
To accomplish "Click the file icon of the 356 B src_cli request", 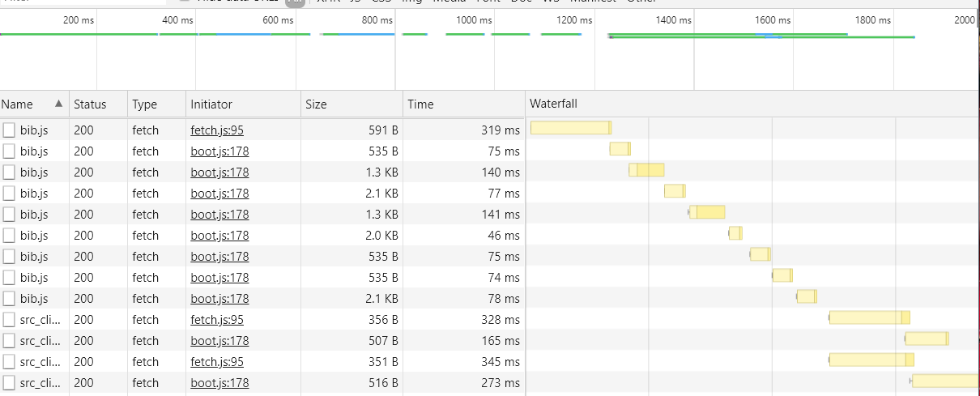I will (x=9, y=319).
